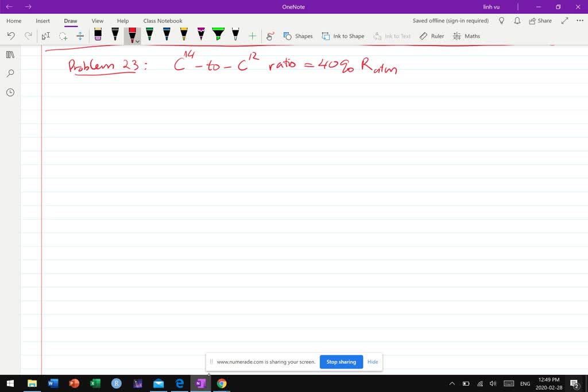Stop sharing the screen

tap(341, 362)
